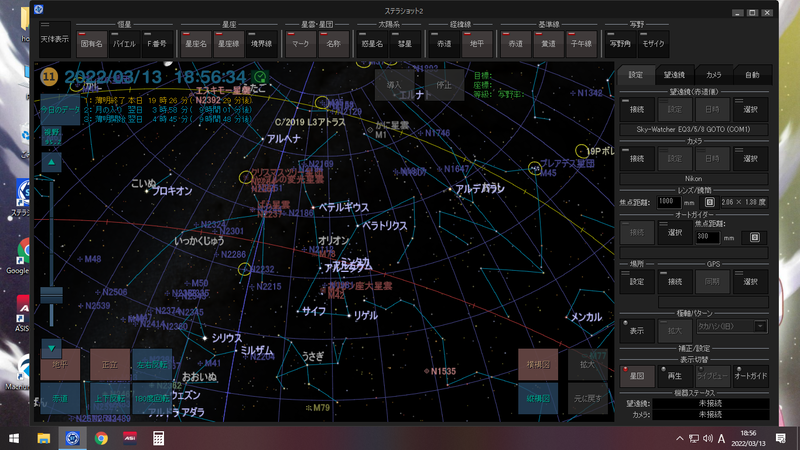Click the orange 11 badge icon
Screen dimensions: 800x450
click(x=49, y=77)
